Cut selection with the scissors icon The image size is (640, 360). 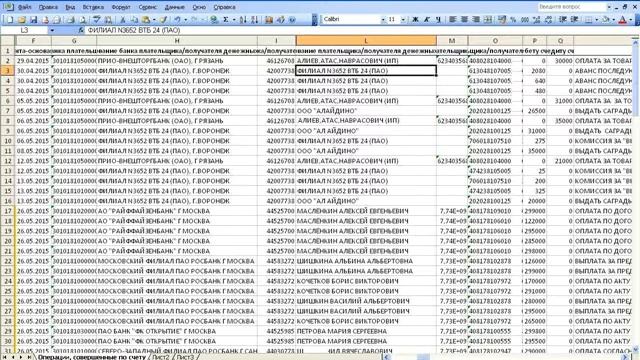(x=122, y=20)
